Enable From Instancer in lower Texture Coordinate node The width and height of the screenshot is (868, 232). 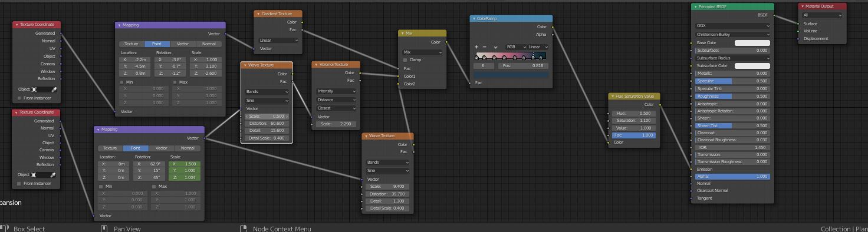[x=19, y=184]
